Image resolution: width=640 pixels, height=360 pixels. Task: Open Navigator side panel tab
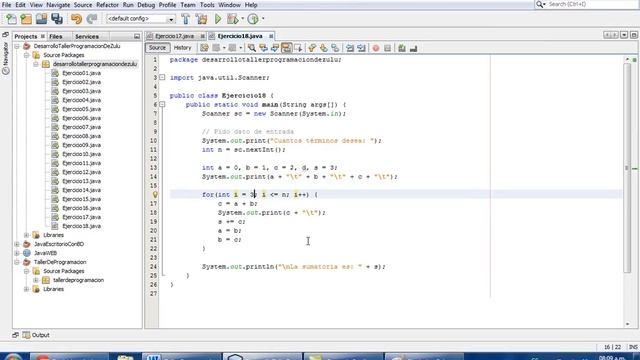click(x=5, y=57)
